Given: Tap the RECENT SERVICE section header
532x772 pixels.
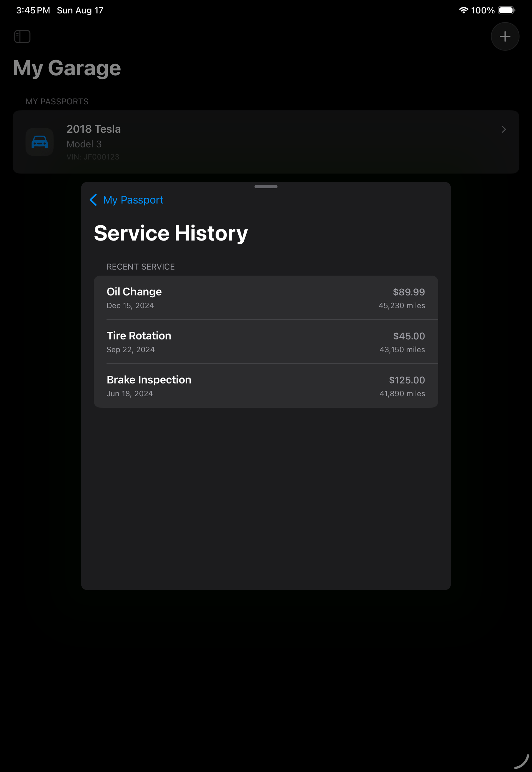Looking at the screenshot, I should click(141, 267).
